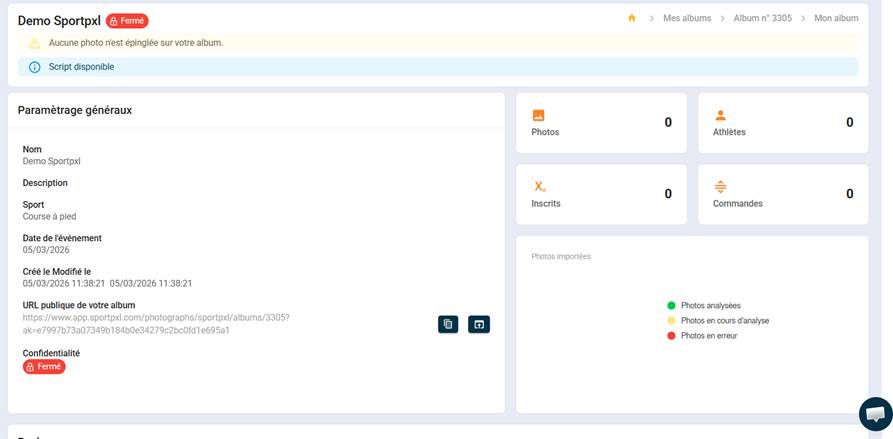Click the Inscrits icon
This screenshot has height=439, width=893.
pyautogui.click(x=539, y=187)
